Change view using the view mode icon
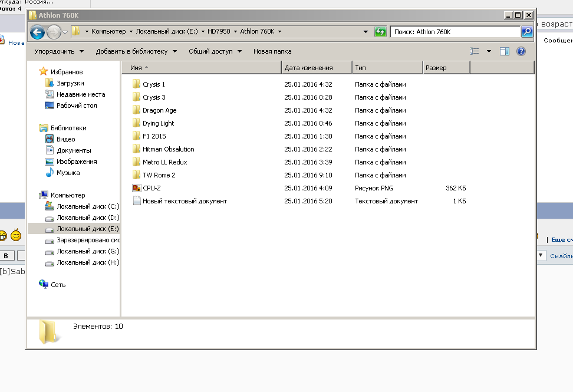 [x=475, y=51]
